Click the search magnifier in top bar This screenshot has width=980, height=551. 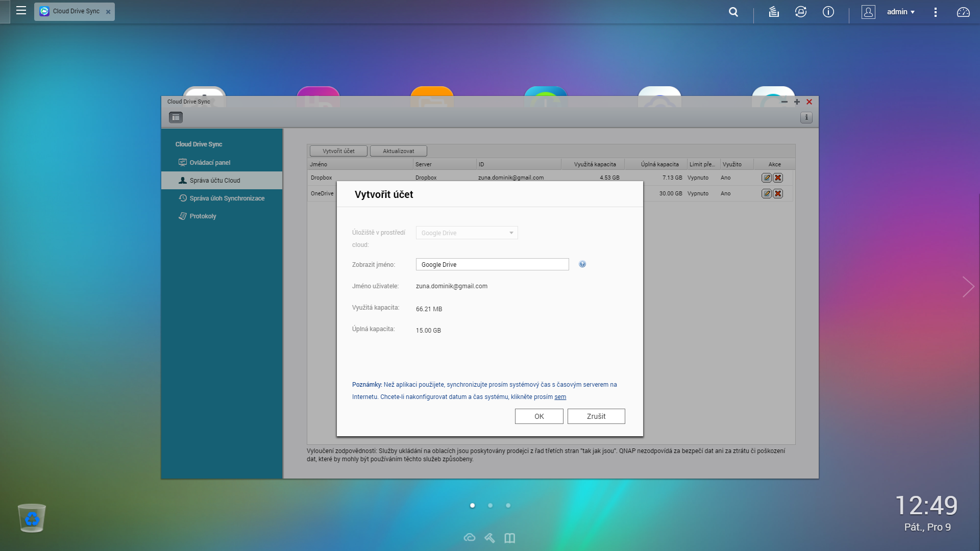(x=733, y=12)
